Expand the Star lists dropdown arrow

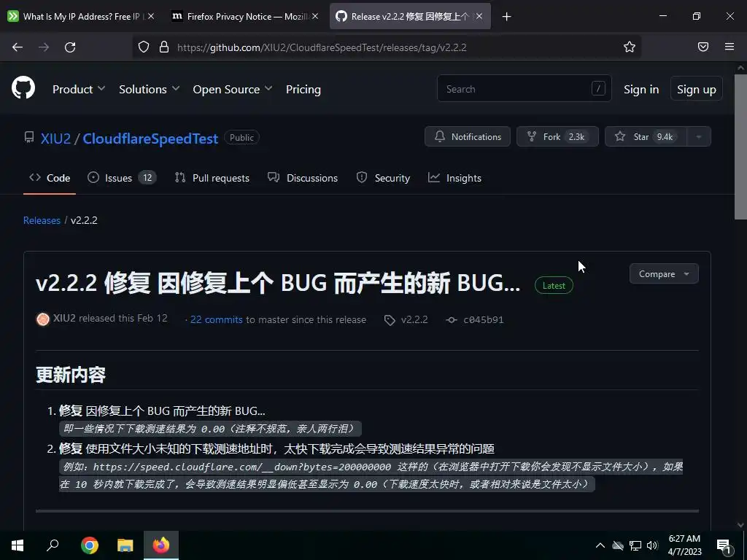point(699,136)
